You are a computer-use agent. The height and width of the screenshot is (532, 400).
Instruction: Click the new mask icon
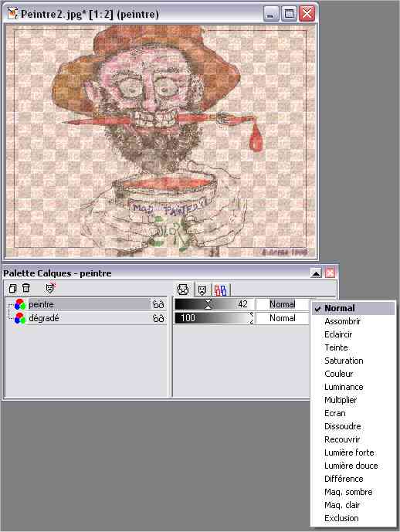[x=50, y=288]
